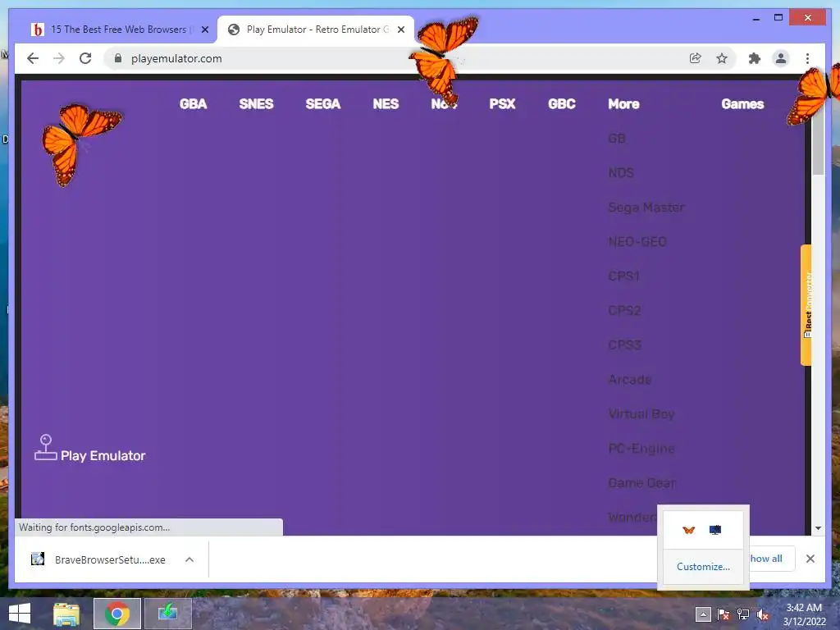This screenshot has height=630, width=840.
Task: Open the Chrome profile avatar
Action: click(781, 58)
